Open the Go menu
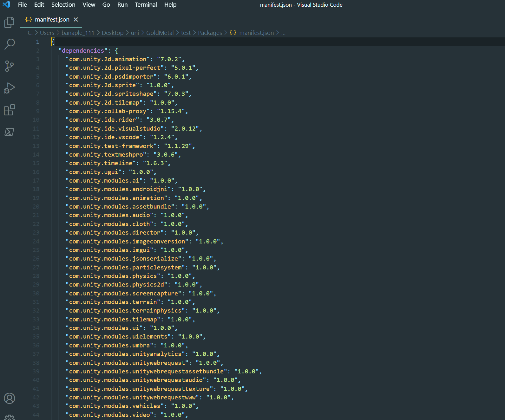 [106, 5]
